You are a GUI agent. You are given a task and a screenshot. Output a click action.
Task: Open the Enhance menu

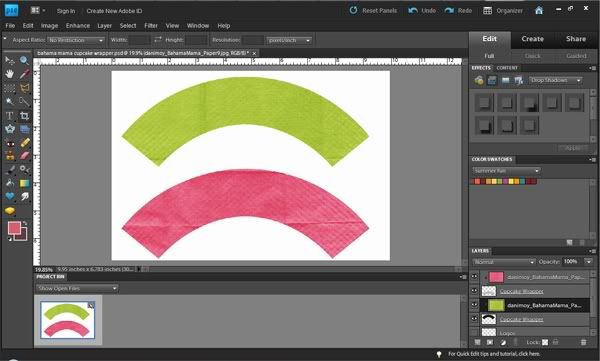(78, 26)
